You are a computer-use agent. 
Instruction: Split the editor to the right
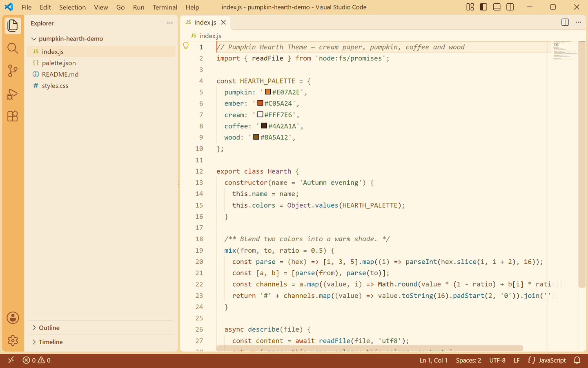coord(565,22)
